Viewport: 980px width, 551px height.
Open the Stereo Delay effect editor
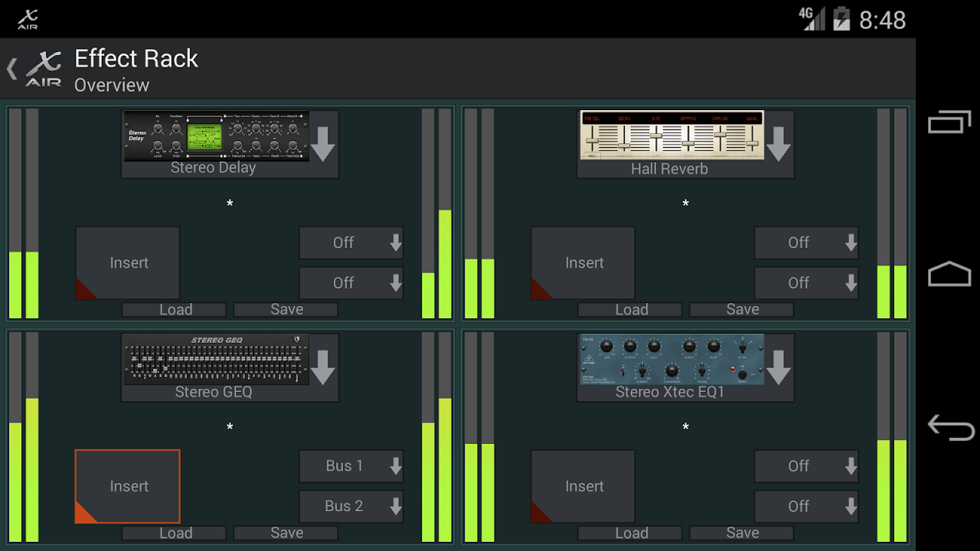[218, 138]
